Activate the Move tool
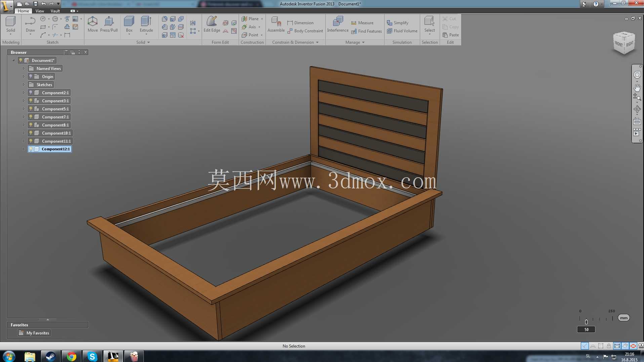Image resolution: width=644 pixels, height=362 pixels. click(92, 25)
